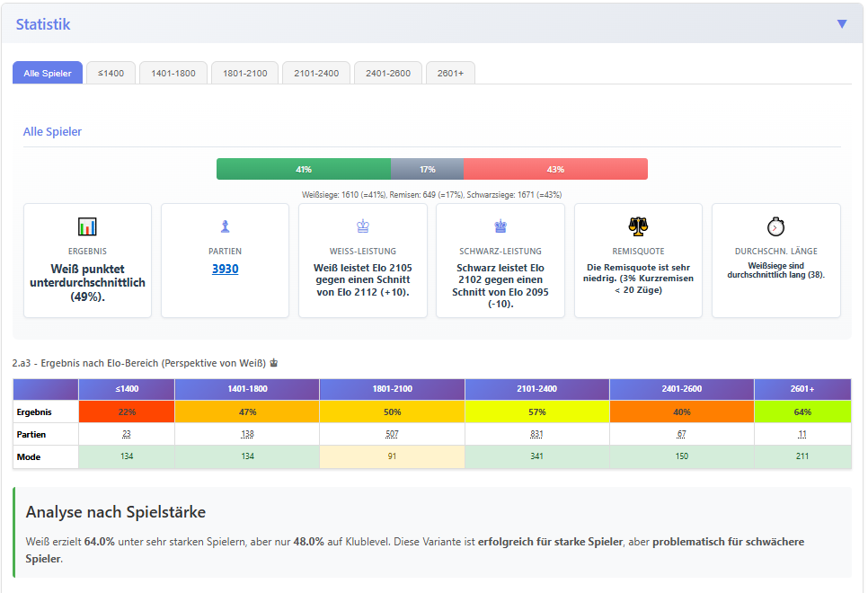Click the black king icon in Schwarz-Leistung card
The image size is (868, 593).
click(500, 226)
